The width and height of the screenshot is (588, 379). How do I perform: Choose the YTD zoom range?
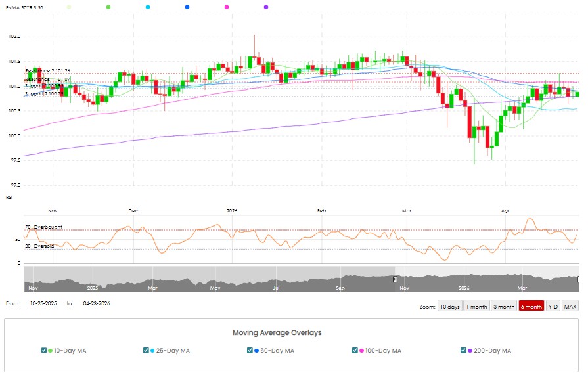553,307
